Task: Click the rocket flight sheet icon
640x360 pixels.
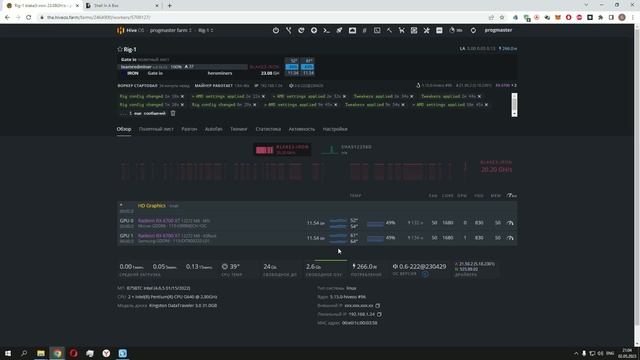Action: tap(339, 30)
